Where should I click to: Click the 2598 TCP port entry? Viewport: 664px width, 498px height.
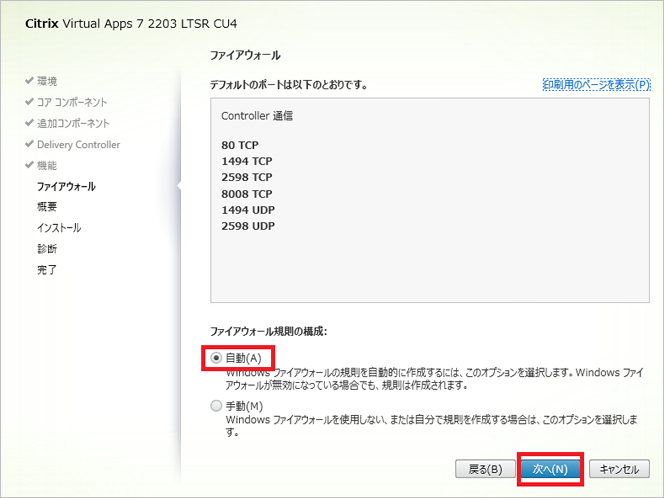click(246, 177)
